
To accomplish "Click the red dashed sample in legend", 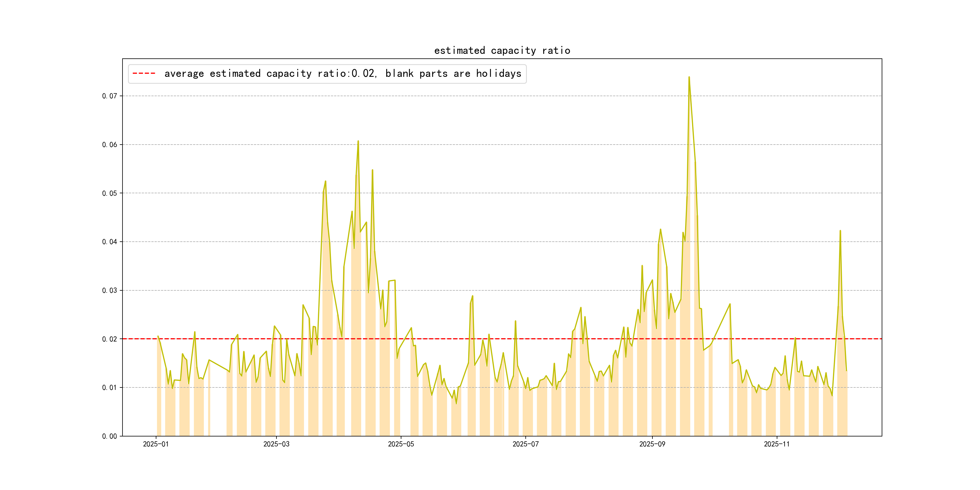I will (x=144, y=73).
